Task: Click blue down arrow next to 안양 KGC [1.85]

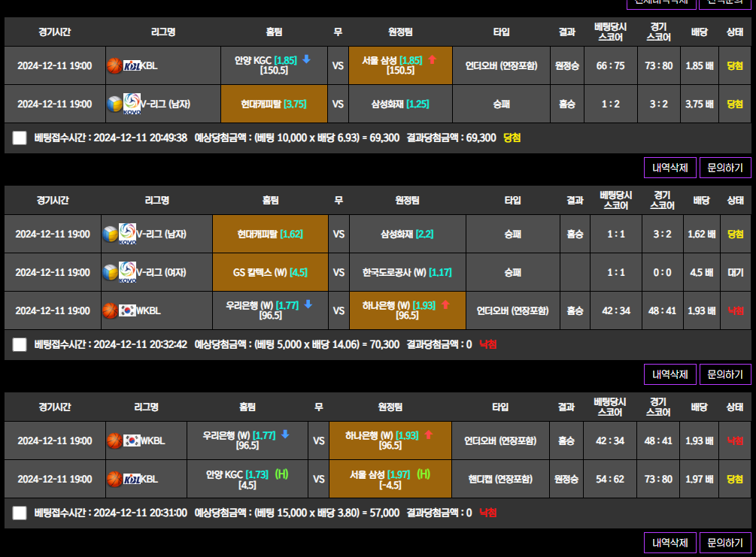Action: tap(307, 59)
